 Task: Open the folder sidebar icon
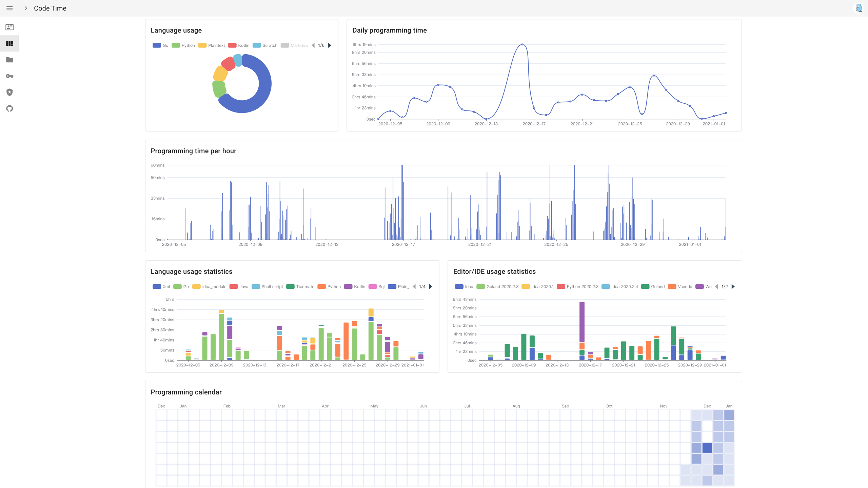pos(9,60)
